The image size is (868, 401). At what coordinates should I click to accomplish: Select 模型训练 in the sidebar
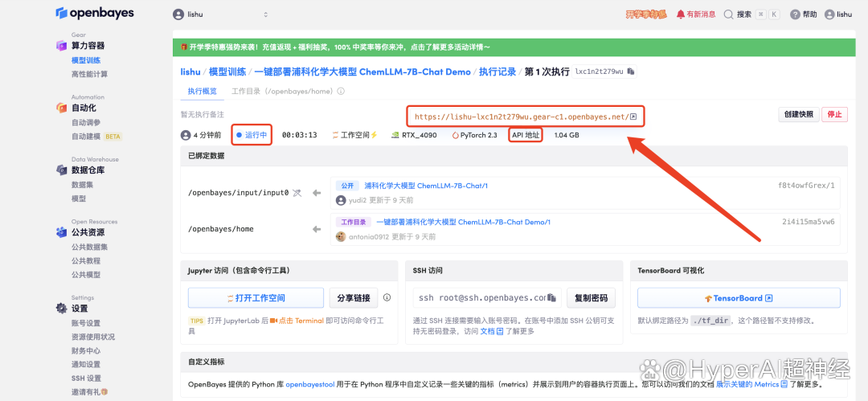(x=86, y=59)
